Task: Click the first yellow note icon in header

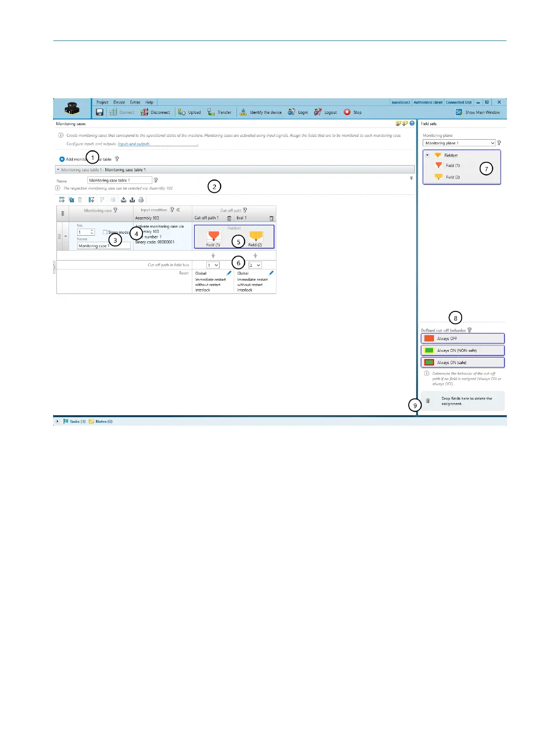Action: coord(398,123)
